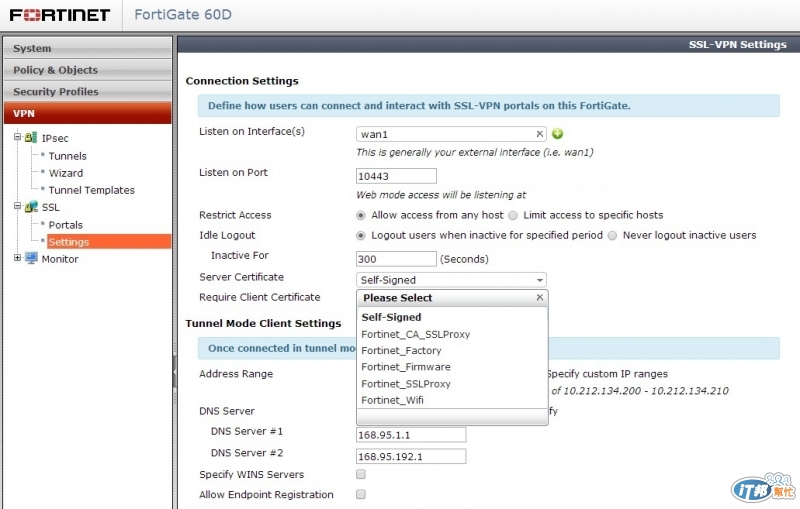
Task: Click the Monitor screen icon
Action: point(31,258)
